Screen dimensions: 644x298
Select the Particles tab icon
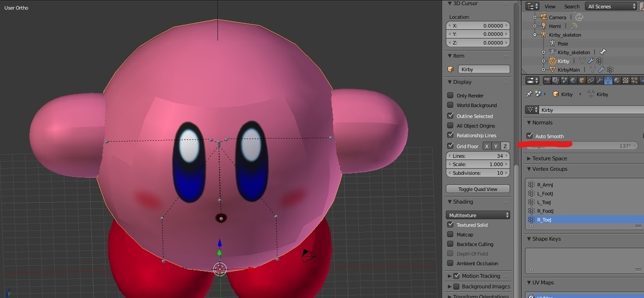point(635,80)
